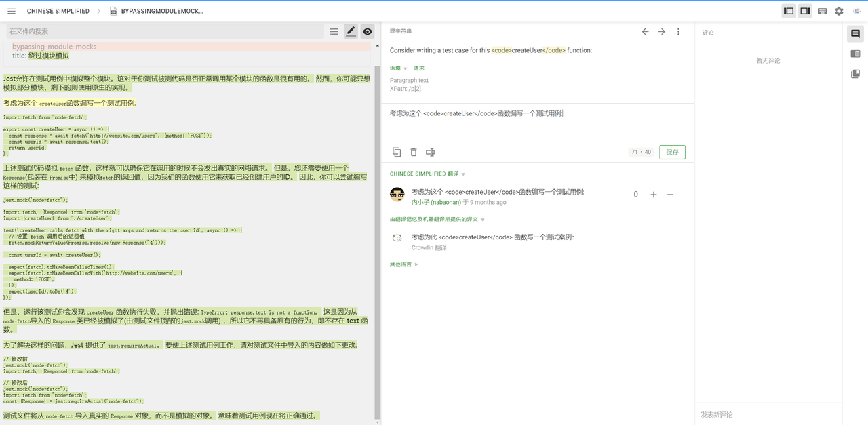Open CHINESE SIMPLIFIED language breadcrumb
This screenshot has width=868, height=425.
tap(58, 11)
